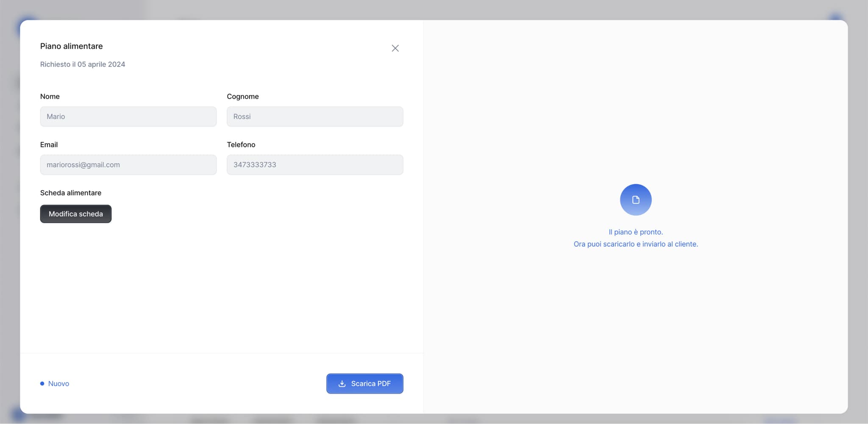Click the document icon in blue circle
Viewport: 868px width, 424px height.
635,200
